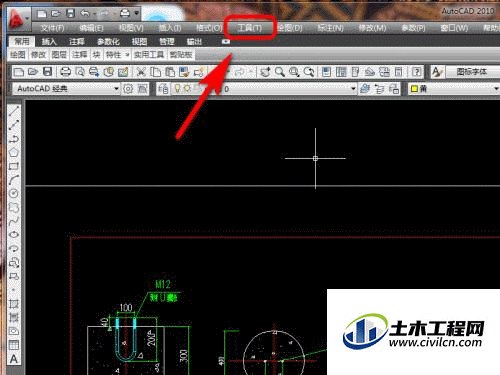Open the 修改(M) menu
500x375 pixels.
(372, 28)
